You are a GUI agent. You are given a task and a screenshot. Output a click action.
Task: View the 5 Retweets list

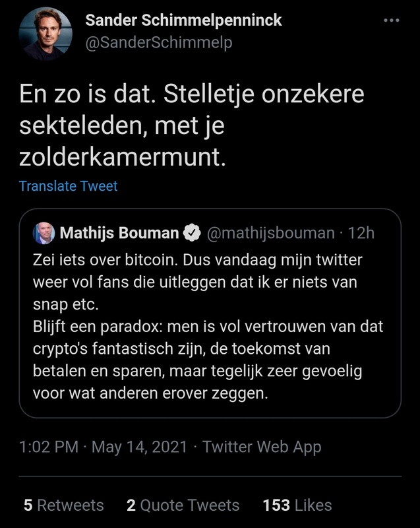click(64, 506)
